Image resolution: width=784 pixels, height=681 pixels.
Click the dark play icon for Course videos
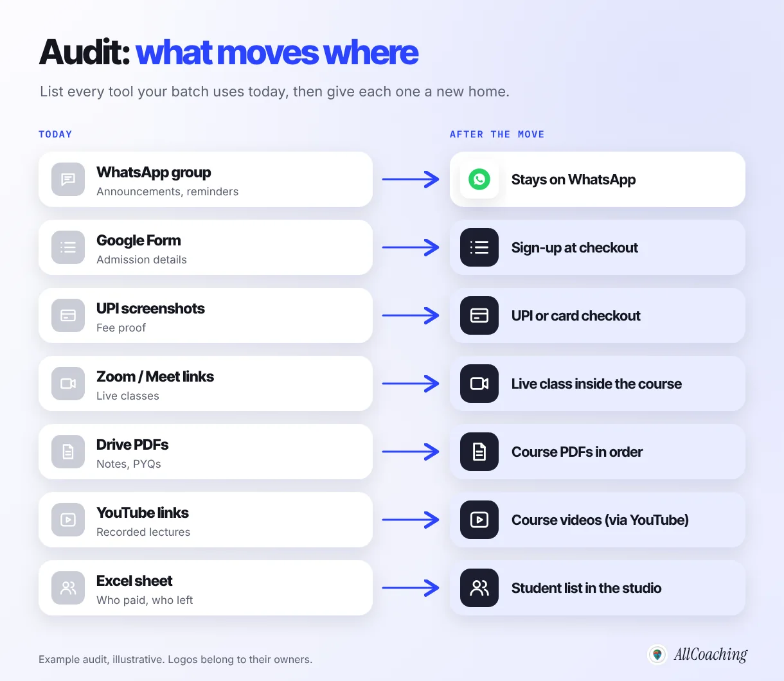point(479,520)
